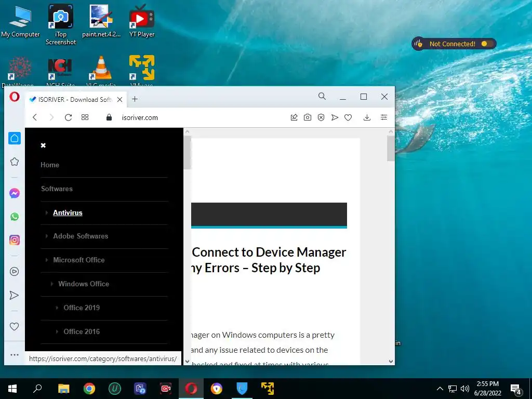View site security padlock info

coord(109,117)
